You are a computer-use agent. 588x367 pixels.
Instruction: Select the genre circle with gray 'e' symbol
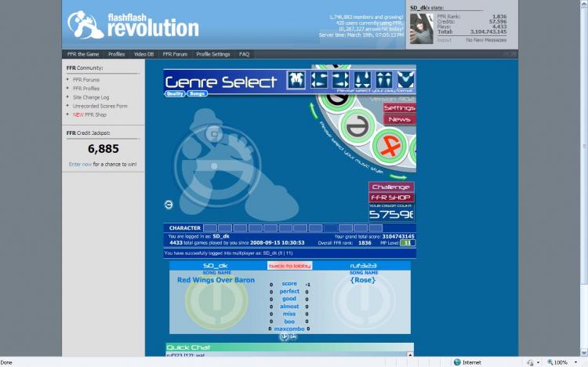pos(357,126)
